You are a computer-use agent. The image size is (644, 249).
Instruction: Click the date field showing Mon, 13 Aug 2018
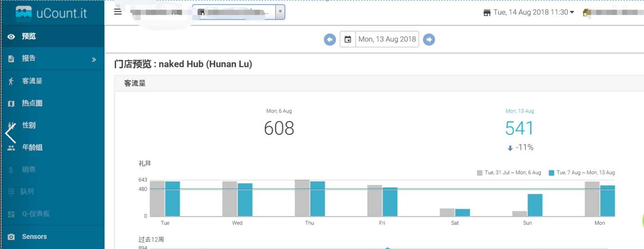coord(387,39)
